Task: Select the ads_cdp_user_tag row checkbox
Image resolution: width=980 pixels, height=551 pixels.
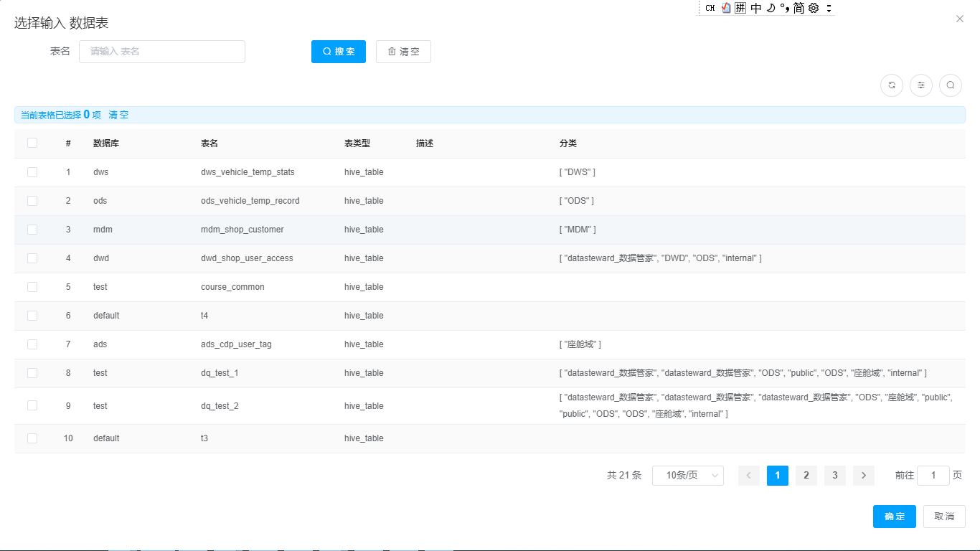Action: pyautogui.click(x=32, y=344)
